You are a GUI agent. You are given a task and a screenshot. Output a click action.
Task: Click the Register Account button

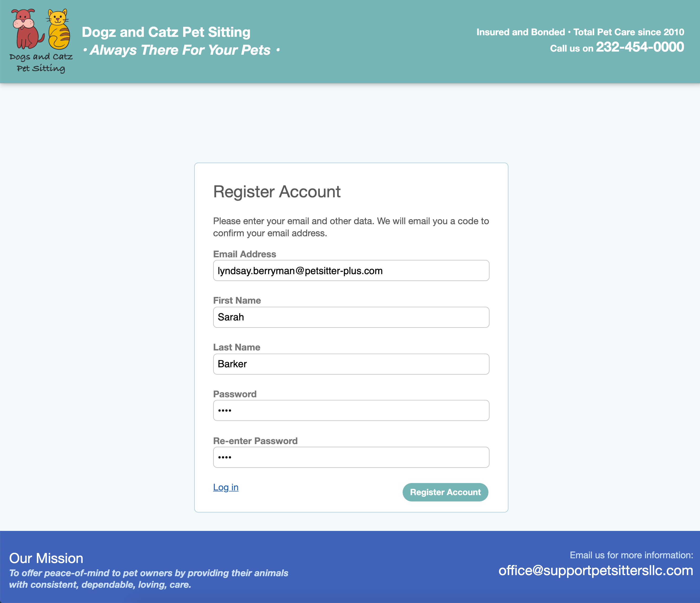coord(445,492)
